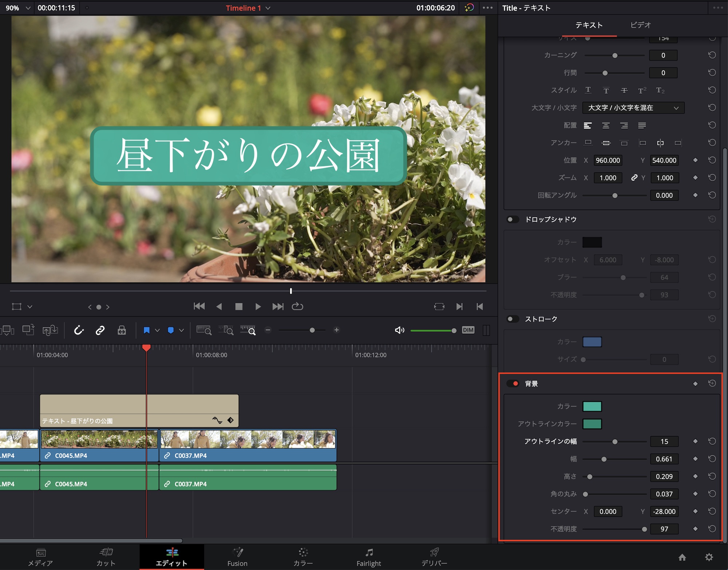Viewport: 728px width, 570px height.
Task: Toggle the snapping magnet icon
Action: 79,330
